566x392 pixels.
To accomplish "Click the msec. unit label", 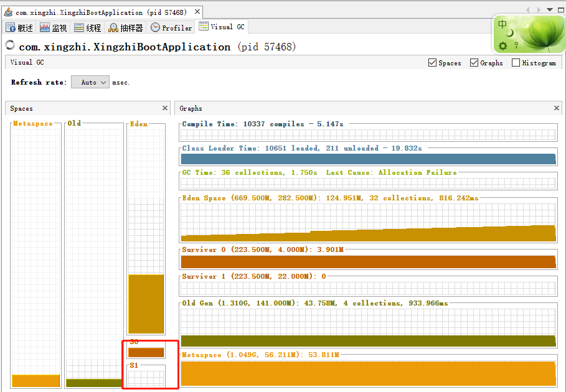I will tap(121, 83).
